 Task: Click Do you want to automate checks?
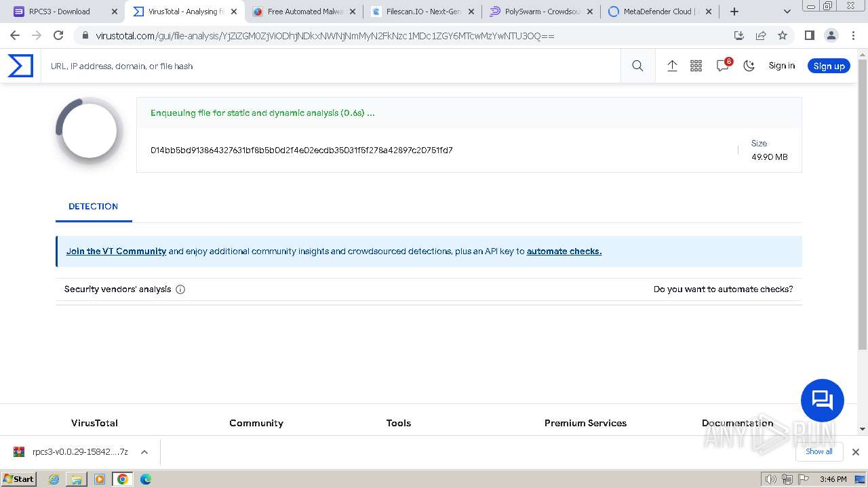pyautogui.click(x=723, y=289)
